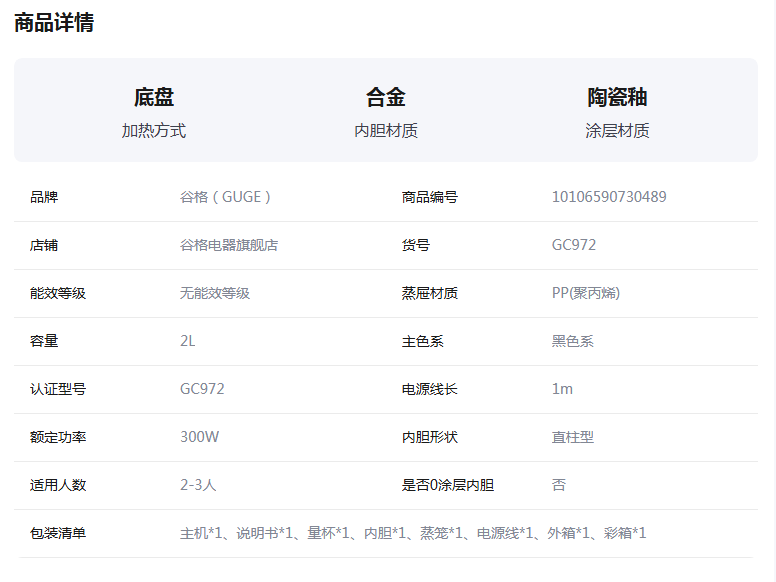Open the 谷格电器旗舰店 store link
Viewport: 776px width, 582px height.
(229, 245)
